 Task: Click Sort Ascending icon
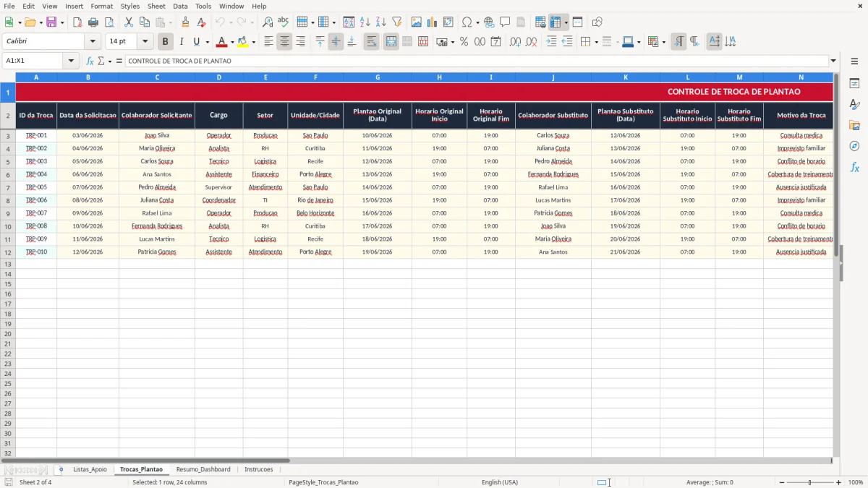365,22
